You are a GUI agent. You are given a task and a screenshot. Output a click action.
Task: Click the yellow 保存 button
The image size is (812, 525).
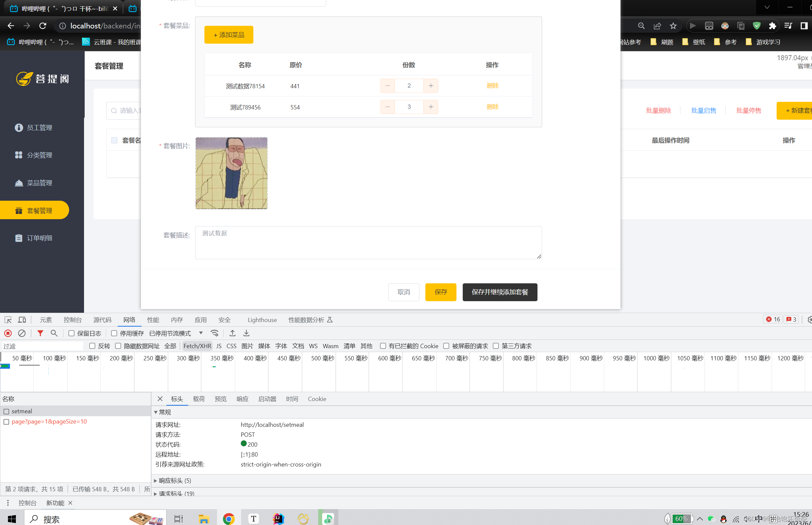click(440, 292)
